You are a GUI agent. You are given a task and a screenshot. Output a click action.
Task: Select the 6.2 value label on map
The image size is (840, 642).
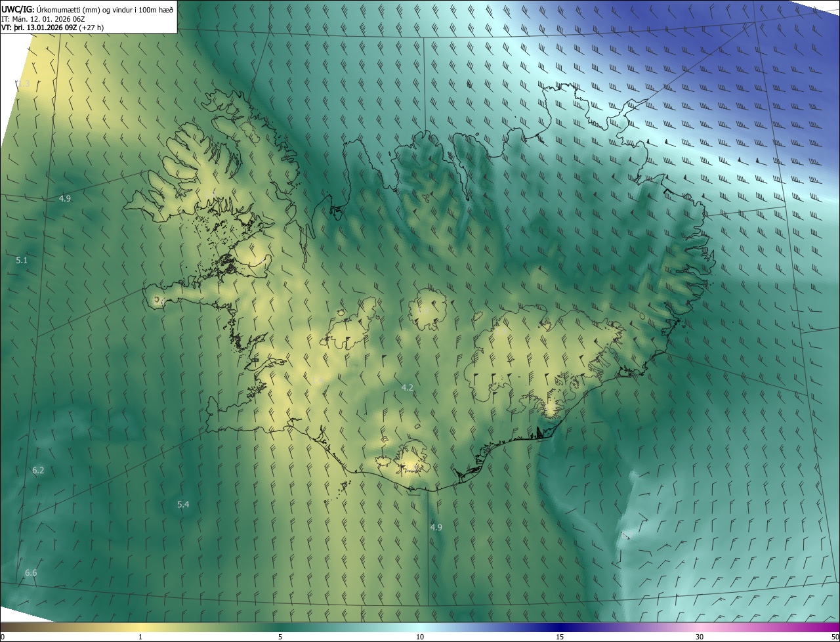coord(38,471)
